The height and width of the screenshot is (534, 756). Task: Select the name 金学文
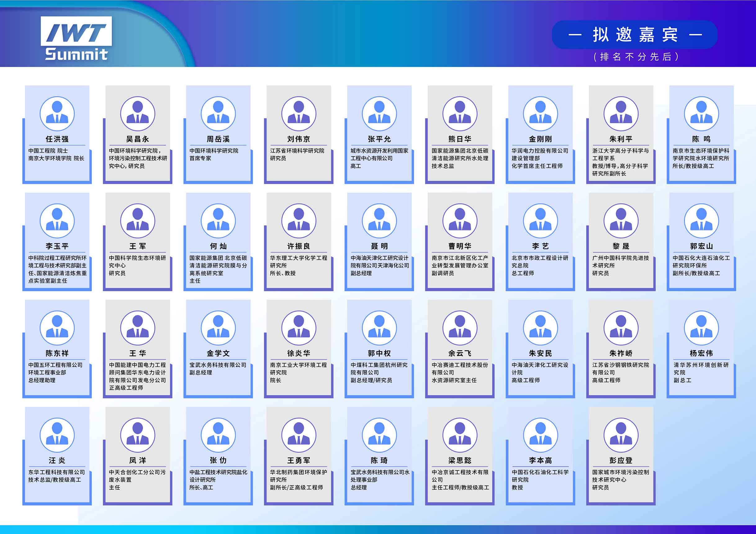218,354
